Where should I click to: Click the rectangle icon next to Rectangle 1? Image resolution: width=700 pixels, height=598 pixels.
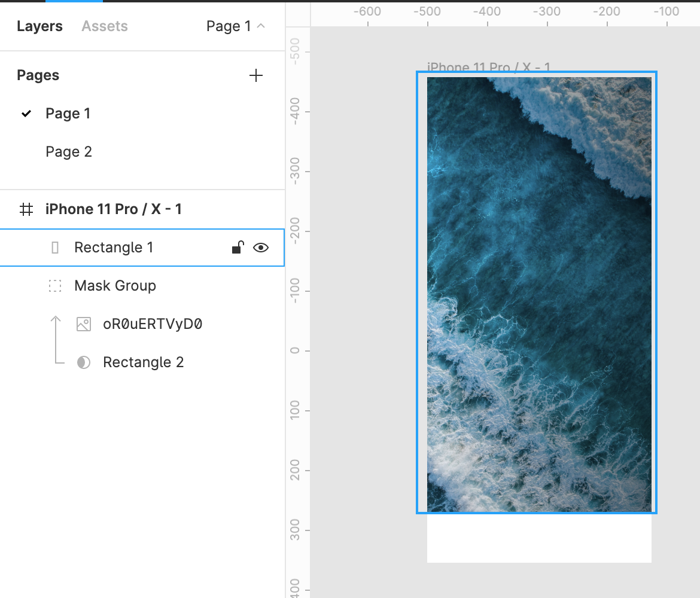tap(55, 248)
